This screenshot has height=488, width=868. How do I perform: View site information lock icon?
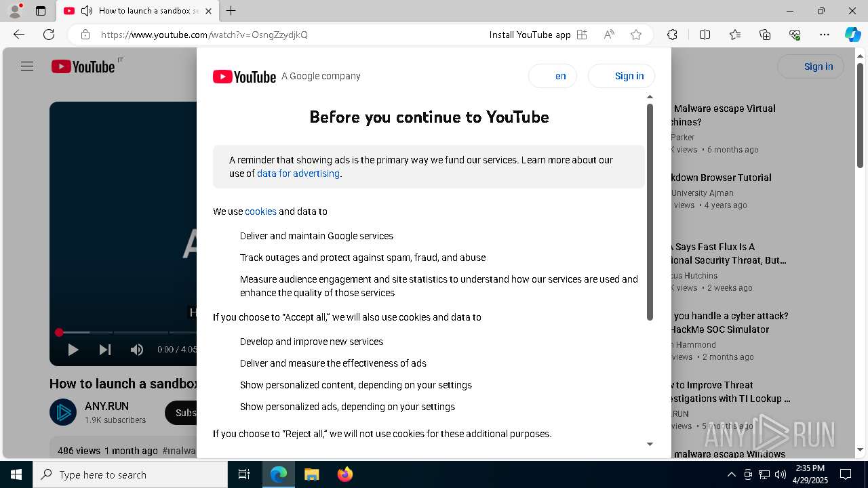85,35
